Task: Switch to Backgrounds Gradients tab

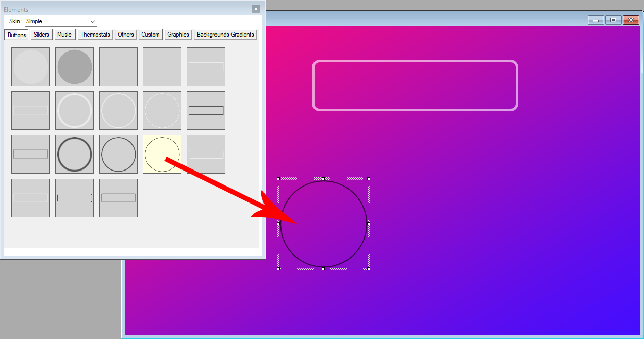Action: pyautogui.click(x=225, y=35)
